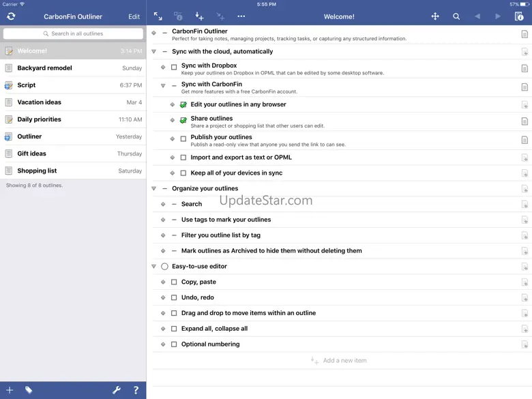
Task: Open tags using the tag icon
Action: tap(29, 390)
